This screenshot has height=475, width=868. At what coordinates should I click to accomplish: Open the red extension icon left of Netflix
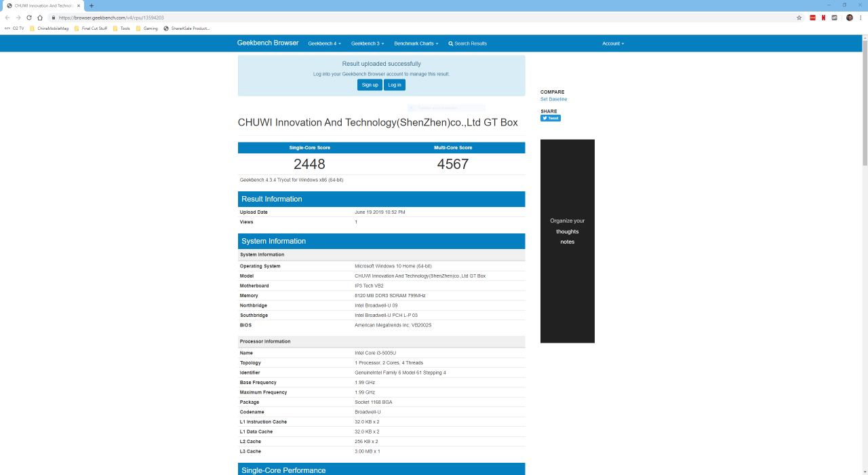812,18
